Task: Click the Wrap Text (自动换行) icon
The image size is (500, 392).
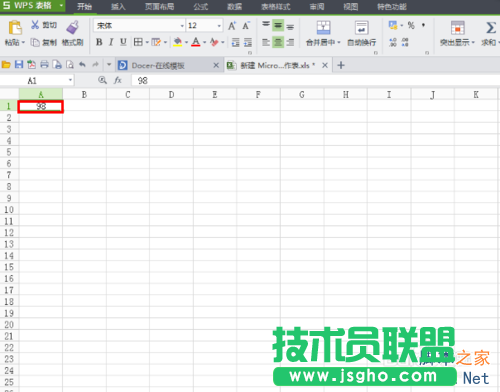Action: tap(361, 27)
